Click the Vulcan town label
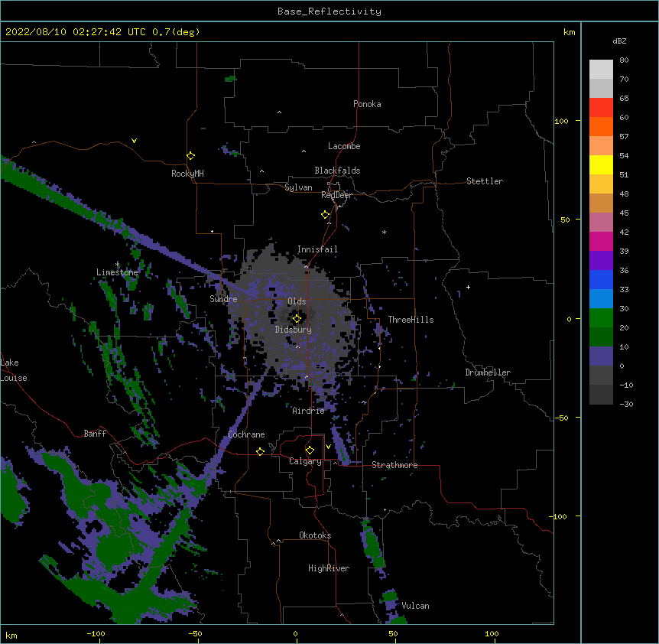This screenshot has width=659, height=644. [x=415, y=606]
